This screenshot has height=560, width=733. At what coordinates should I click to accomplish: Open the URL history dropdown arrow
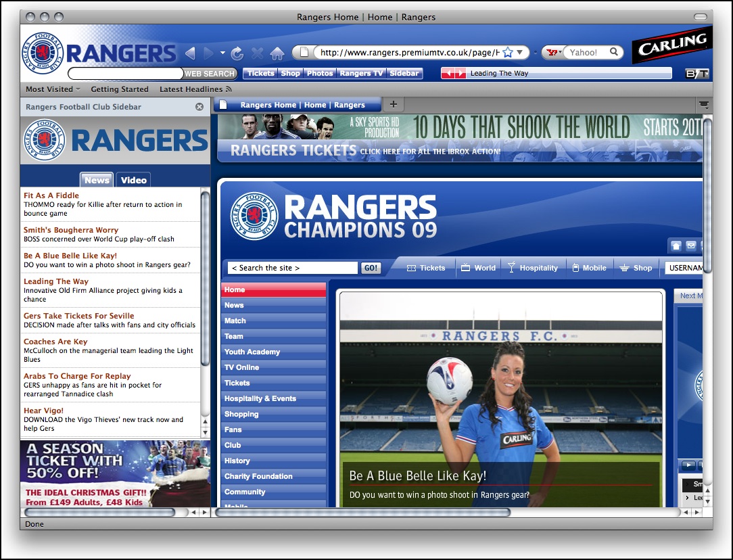point(520,52)
